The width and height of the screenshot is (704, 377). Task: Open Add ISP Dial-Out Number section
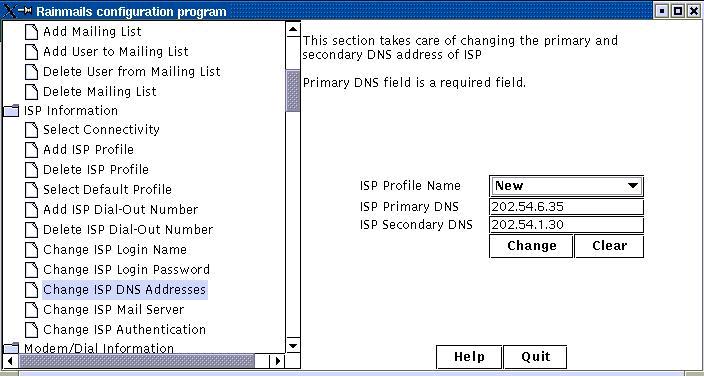(120, 210)
